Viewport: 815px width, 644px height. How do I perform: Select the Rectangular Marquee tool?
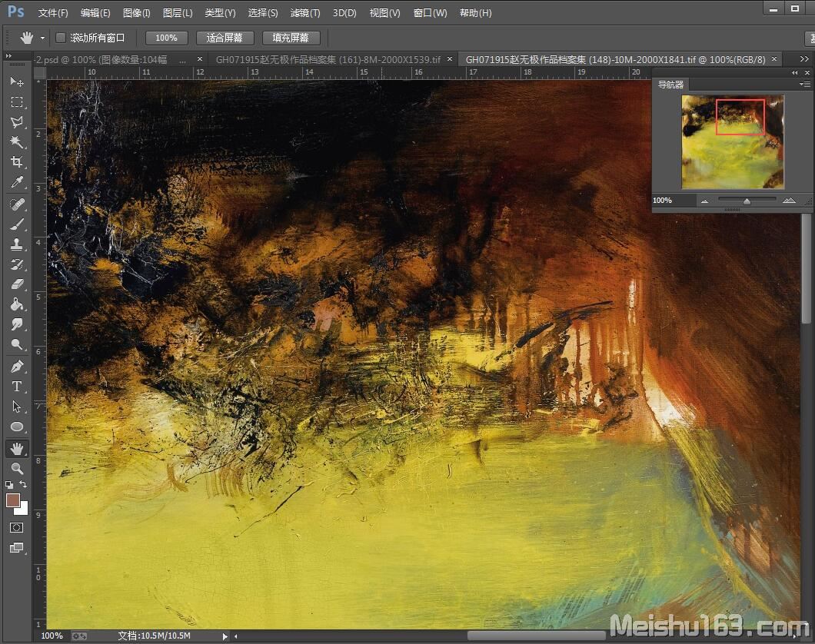pyautogui.click(x=17, y=101)
